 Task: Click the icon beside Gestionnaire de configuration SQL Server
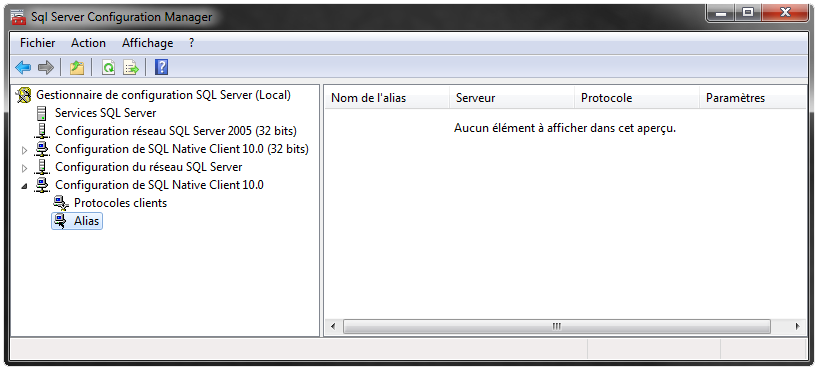[24, 96]
